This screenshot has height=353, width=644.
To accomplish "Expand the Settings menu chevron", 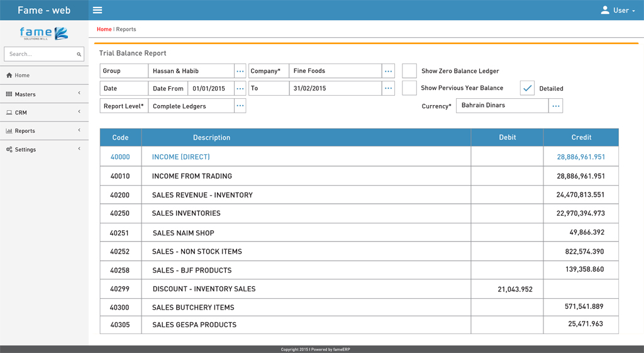I will click(79, 148).
